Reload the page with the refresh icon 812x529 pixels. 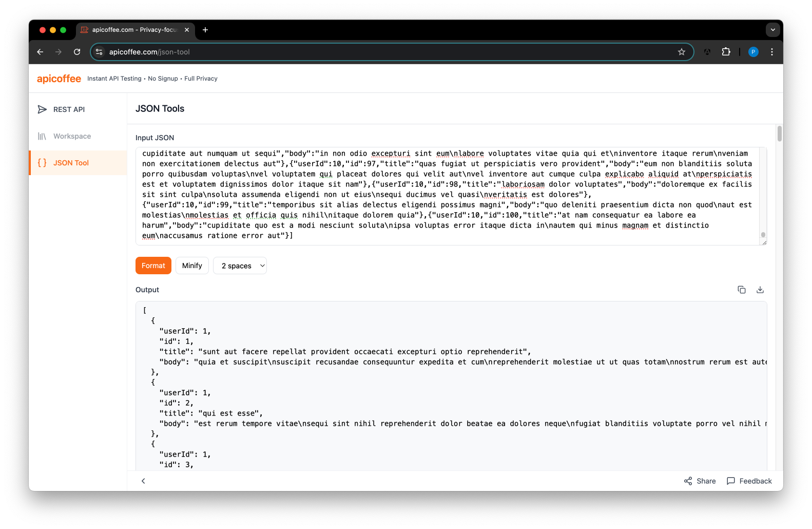[x=77, y=52]
